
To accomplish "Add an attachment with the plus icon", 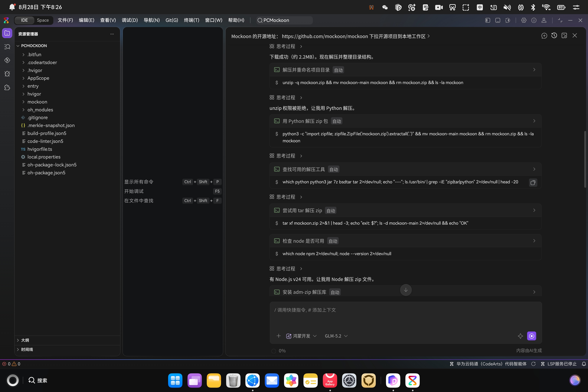I will pyautogui.click(x=279, y=336).
